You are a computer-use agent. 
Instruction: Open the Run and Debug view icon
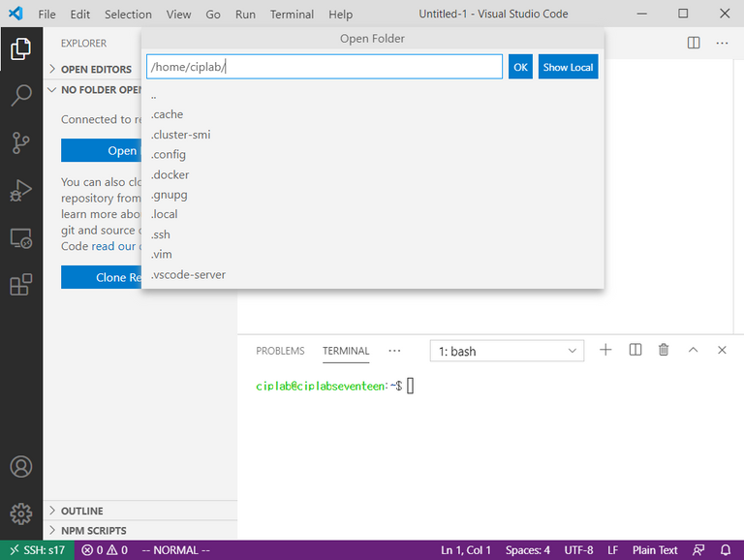click(x=21, y=190)
